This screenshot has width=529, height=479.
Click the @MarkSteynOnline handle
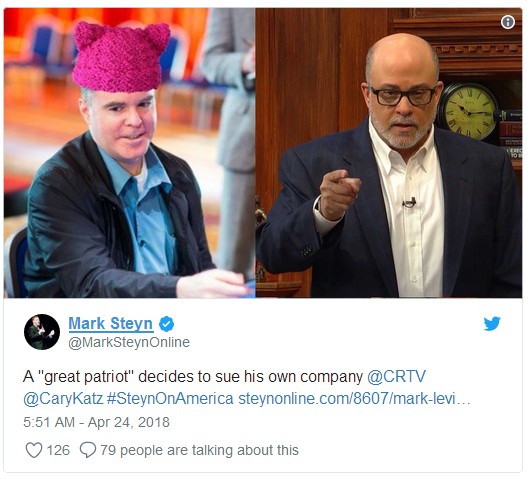click(129, 342)
